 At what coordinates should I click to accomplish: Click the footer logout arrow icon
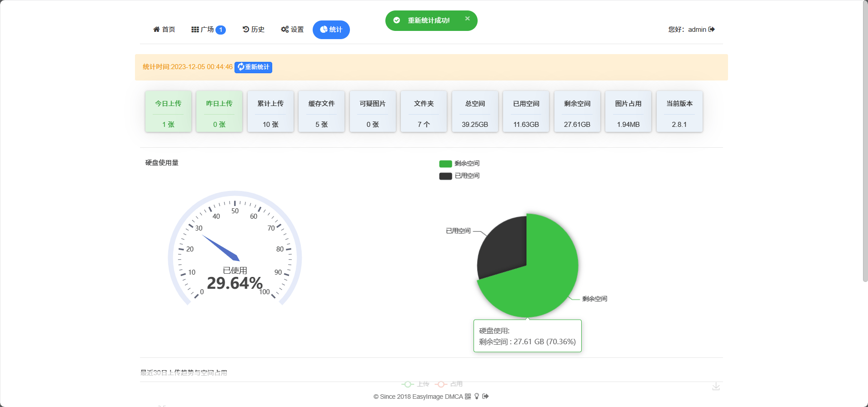tap(485, 397)
